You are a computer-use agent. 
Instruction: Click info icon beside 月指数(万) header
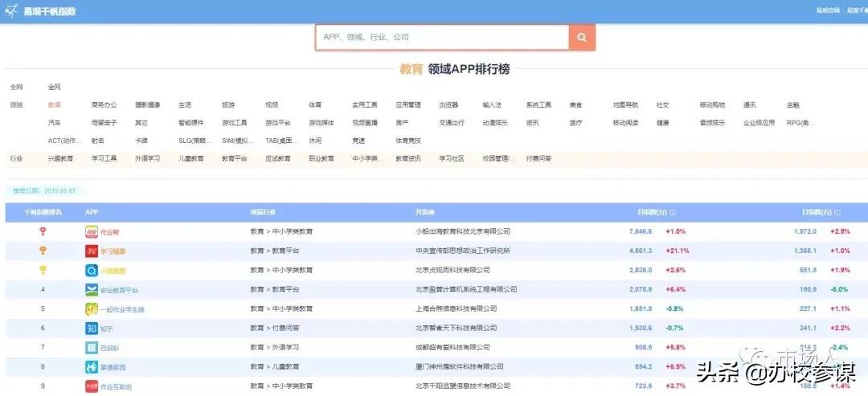[673, 212]
